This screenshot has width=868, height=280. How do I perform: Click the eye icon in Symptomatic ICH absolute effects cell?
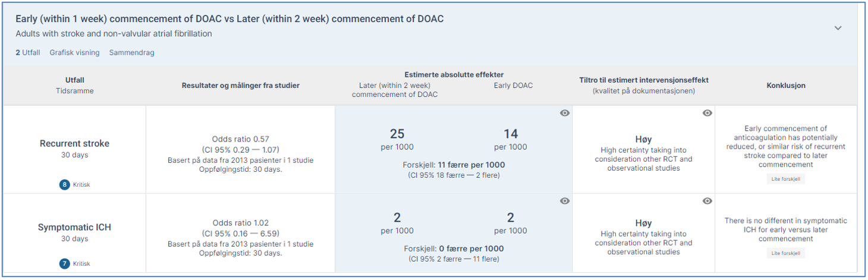[565, 201]
